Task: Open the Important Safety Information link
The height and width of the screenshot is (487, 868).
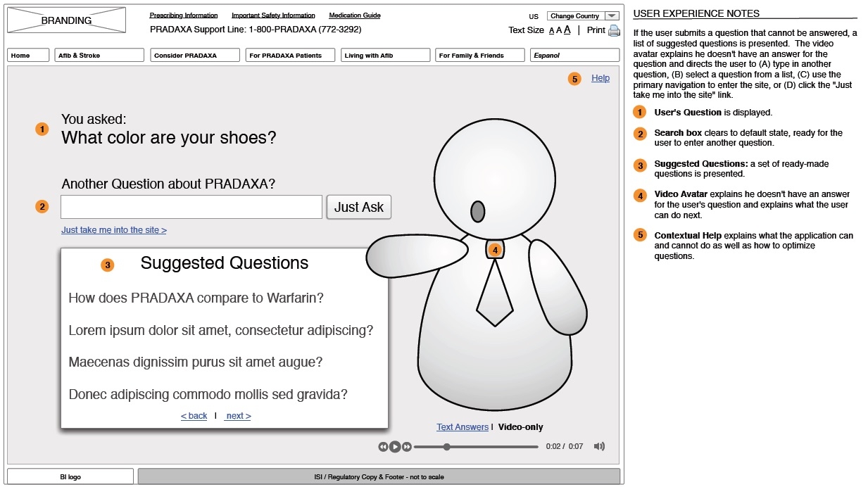Action: pyautogui.click(x=273, y=15)
